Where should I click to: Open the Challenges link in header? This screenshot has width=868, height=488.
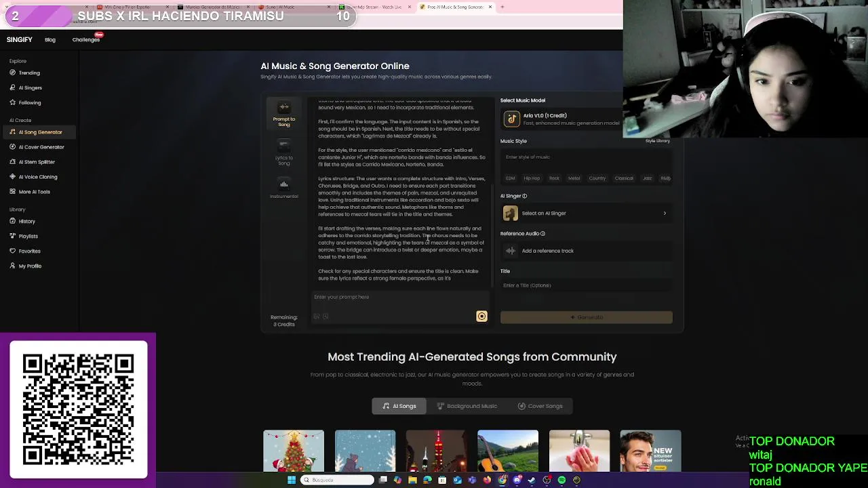86,39
